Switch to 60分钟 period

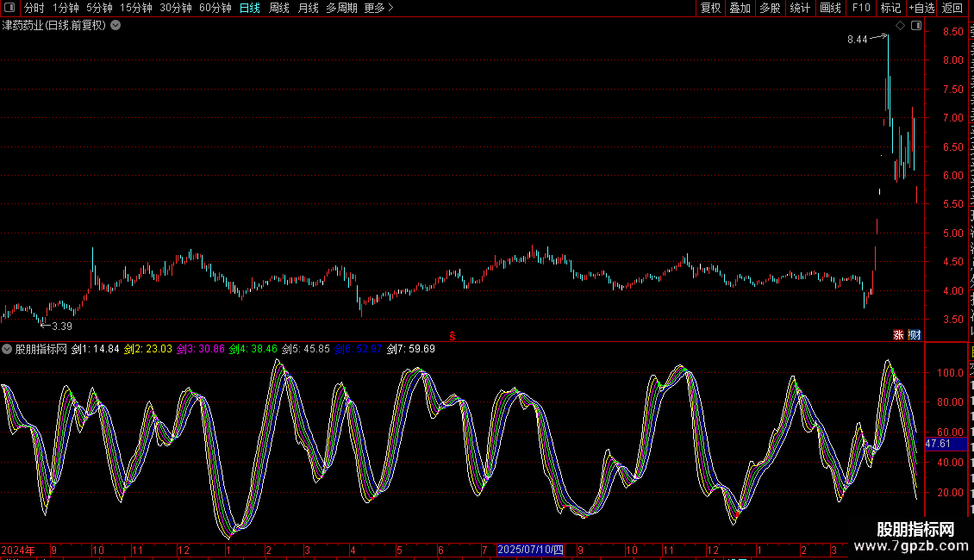pyautogui.click(x=215, y=8)
